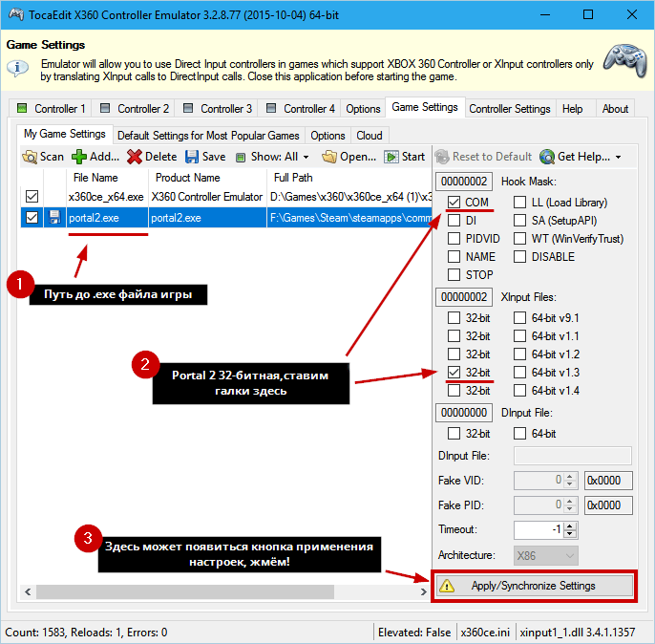Click the Reset to Default icon
This screenshot has width=655, height=644.
click(x=442, y=157)
